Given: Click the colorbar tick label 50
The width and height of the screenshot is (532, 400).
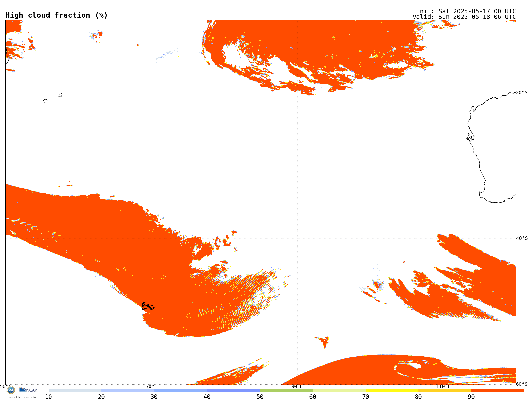Looking at the screenshot, I should tap(260, 397).
